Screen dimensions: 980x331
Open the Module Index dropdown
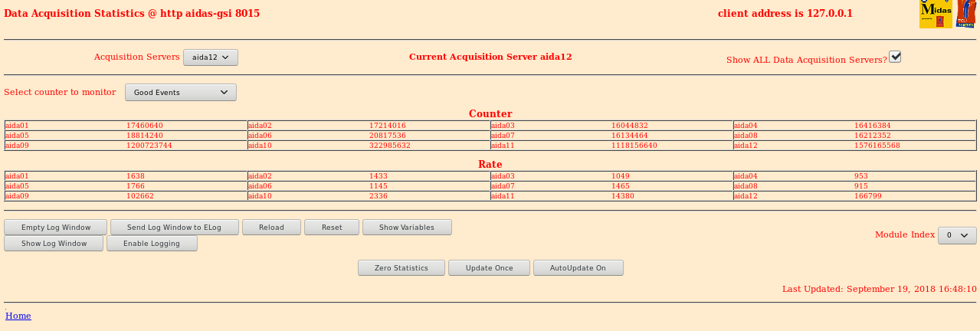coord(957,236)
